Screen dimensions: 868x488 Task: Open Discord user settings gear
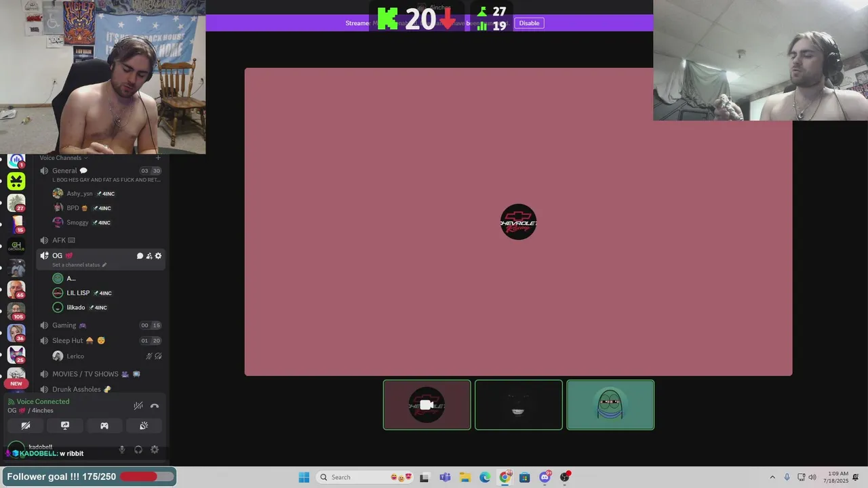coord(155,449)
